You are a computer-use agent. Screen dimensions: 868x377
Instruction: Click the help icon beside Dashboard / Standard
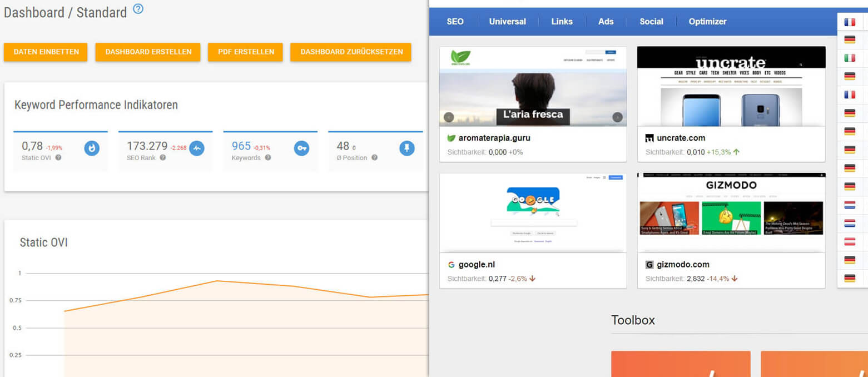point(138,9)
